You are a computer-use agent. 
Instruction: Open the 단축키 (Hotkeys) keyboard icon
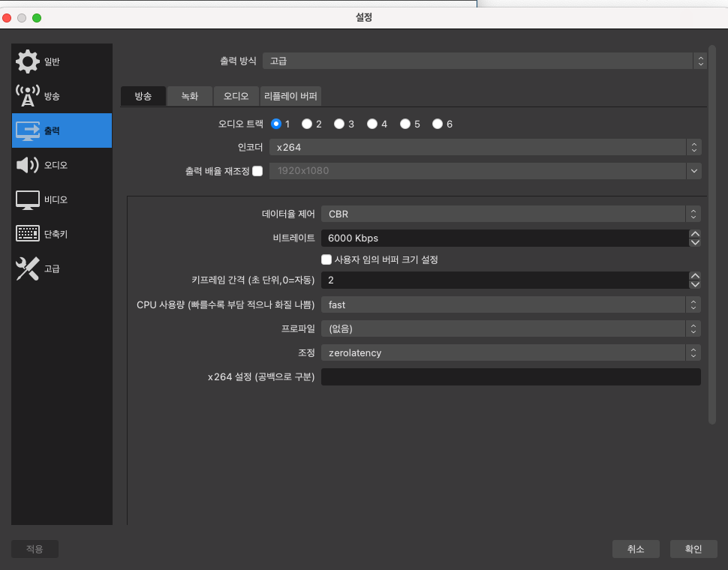pos(28,234)
